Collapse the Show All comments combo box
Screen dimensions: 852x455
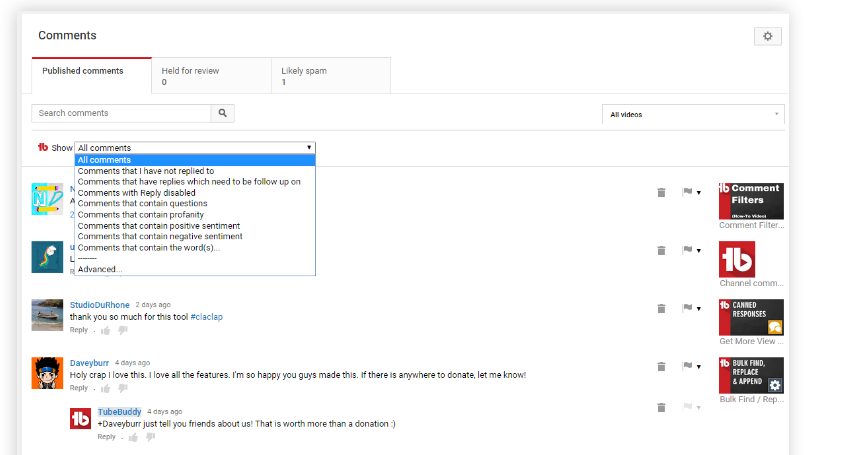click(x=195, y=148)
